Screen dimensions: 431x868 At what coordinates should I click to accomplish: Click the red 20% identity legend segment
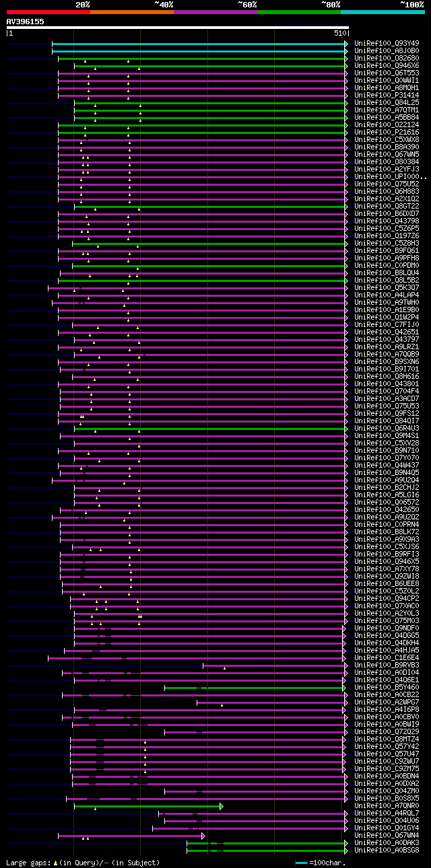[48, 12]
